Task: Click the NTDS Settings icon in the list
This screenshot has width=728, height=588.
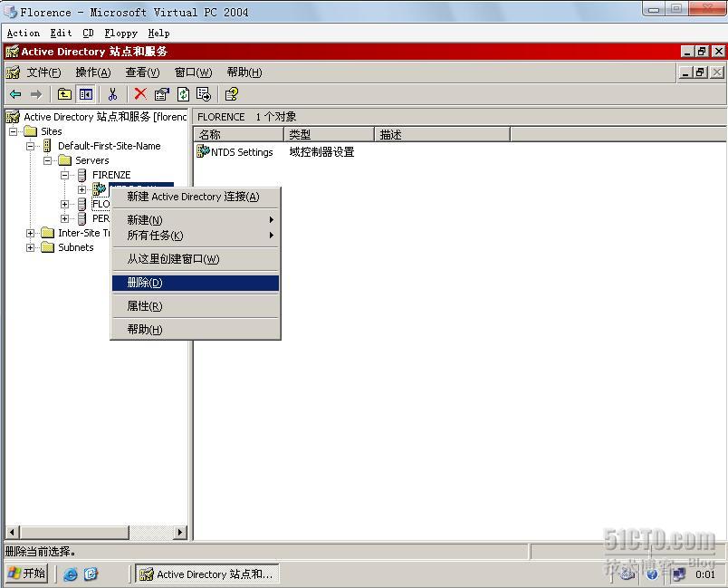Action: tap(203, 151)
